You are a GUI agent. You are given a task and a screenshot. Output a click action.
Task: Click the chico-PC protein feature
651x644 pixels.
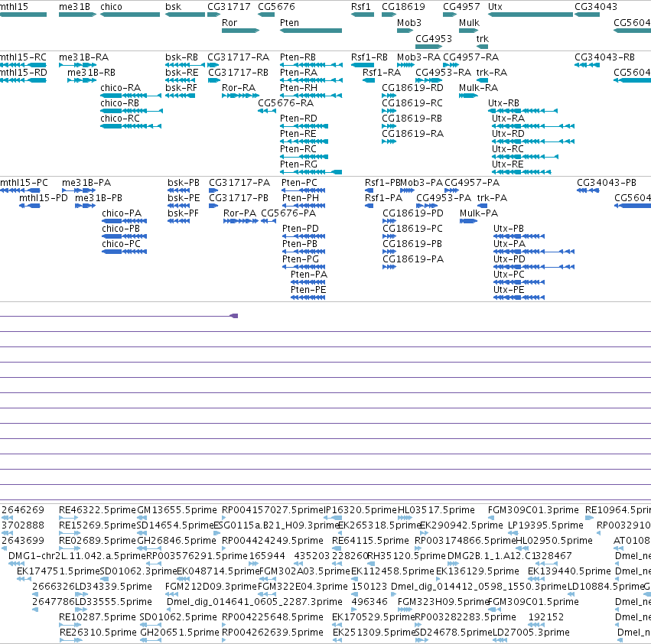coord(124,251)
